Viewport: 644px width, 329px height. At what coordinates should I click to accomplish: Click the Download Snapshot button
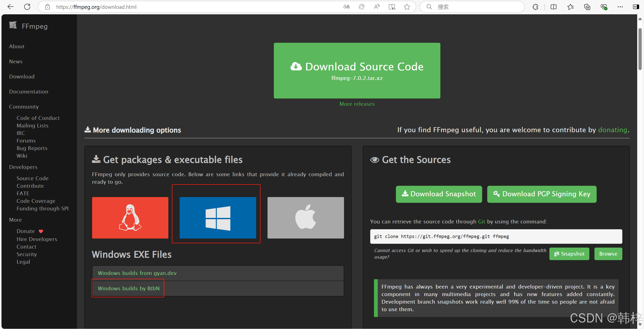coord(439,194)
